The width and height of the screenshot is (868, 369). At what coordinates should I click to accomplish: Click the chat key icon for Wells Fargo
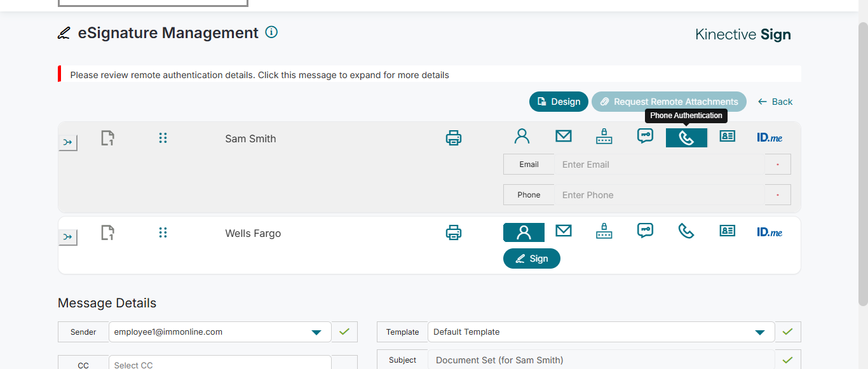tap(645, 231)
